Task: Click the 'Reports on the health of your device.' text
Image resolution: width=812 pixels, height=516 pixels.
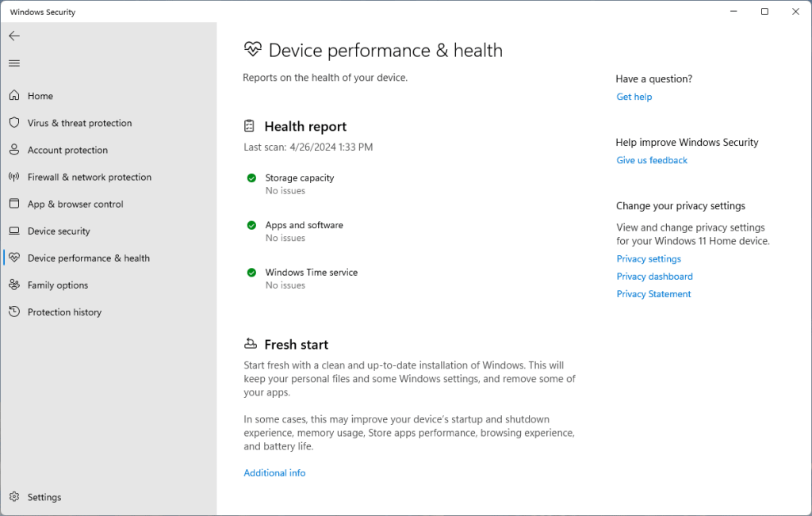Action: tap(325, 78)
